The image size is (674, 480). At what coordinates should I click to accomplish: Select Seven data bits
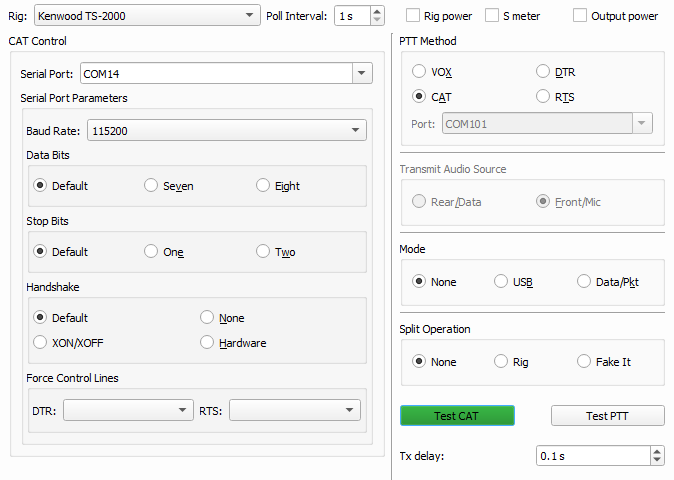coord(151,186)
